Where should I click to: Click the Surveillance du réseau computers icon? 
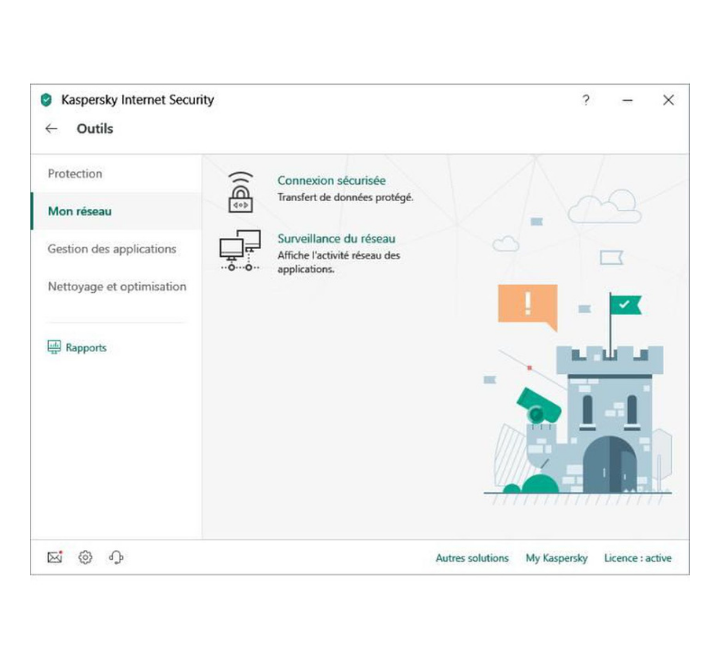(240, 251)
